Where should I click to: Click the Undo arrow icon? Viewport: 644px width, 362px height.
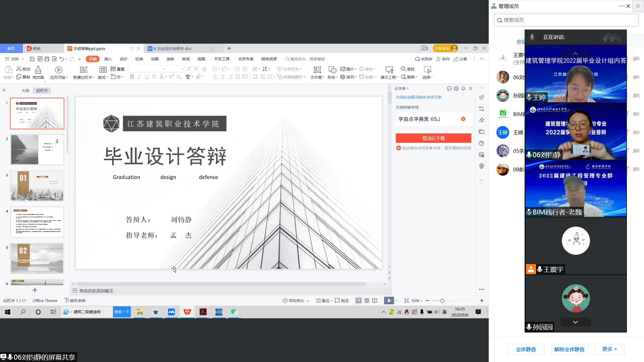(x=61, y=59)
